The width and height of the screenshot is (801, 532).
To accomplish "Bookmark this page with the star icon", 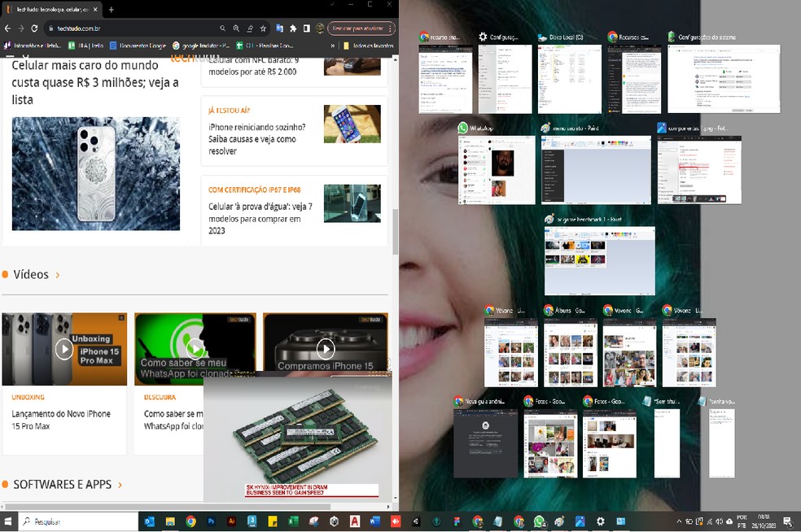I will (x=265, y=28).
